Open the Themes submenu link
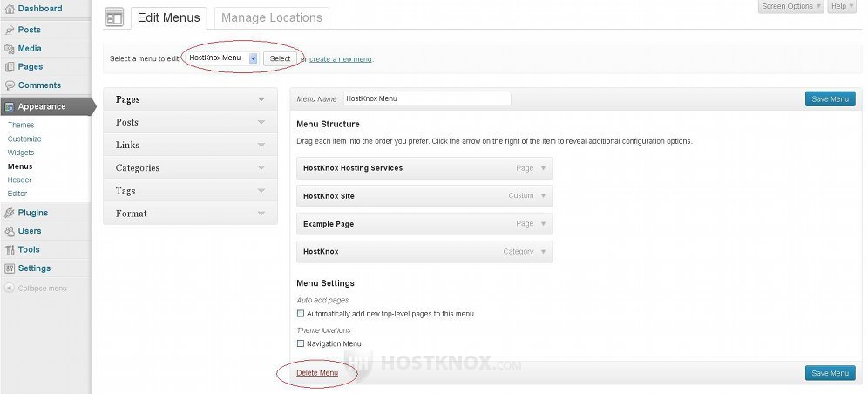This screenshot has width=868, height=394. [21, 125]
